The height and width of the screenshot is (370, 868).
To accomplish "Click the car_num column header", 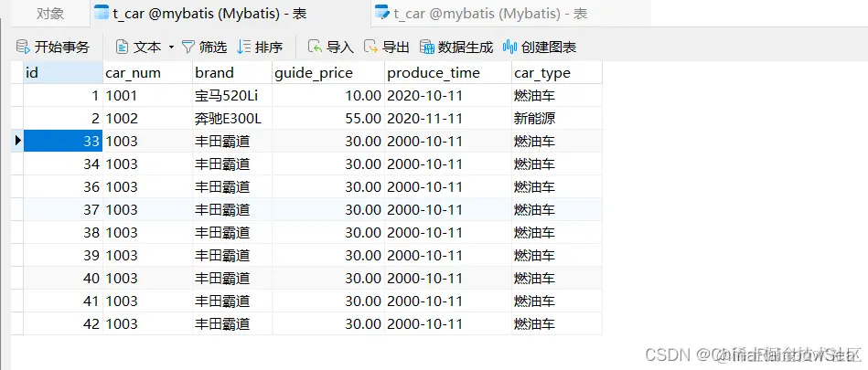I will tap(147, 72).
